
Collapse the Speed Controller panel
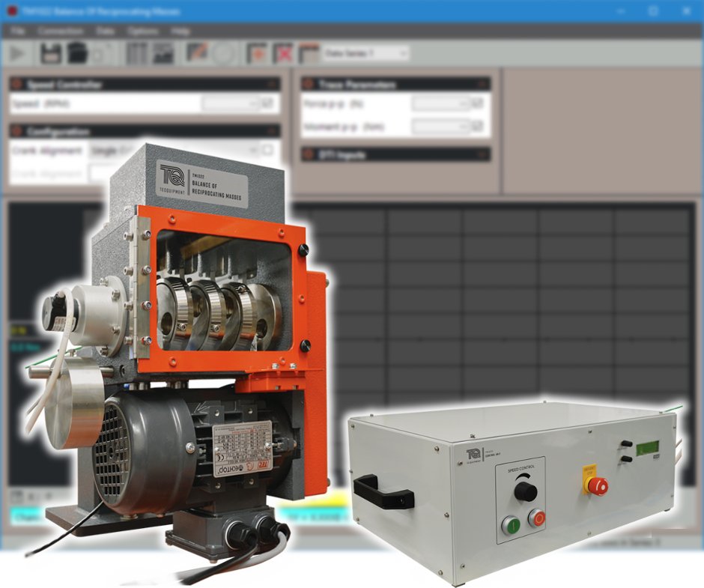[x=272, y=84]
